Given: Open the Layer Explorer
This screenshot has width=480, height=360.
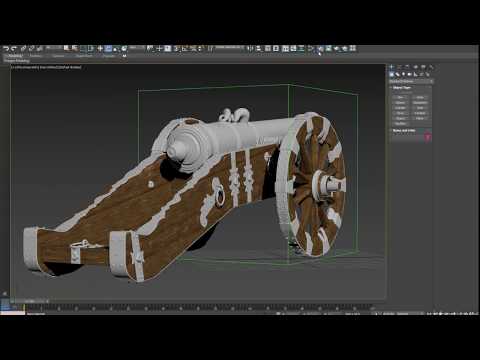Looking at the screenshot, I should (276, 49).
